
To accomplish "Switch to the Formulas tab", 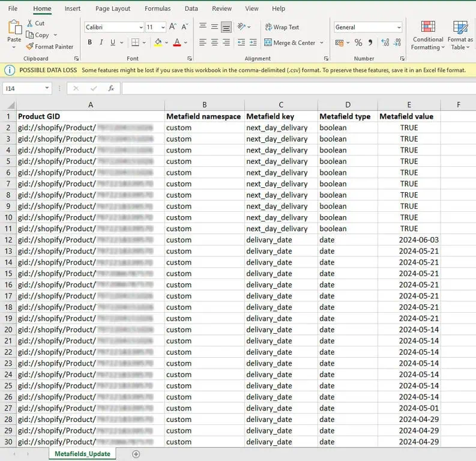I will [157, 8].
